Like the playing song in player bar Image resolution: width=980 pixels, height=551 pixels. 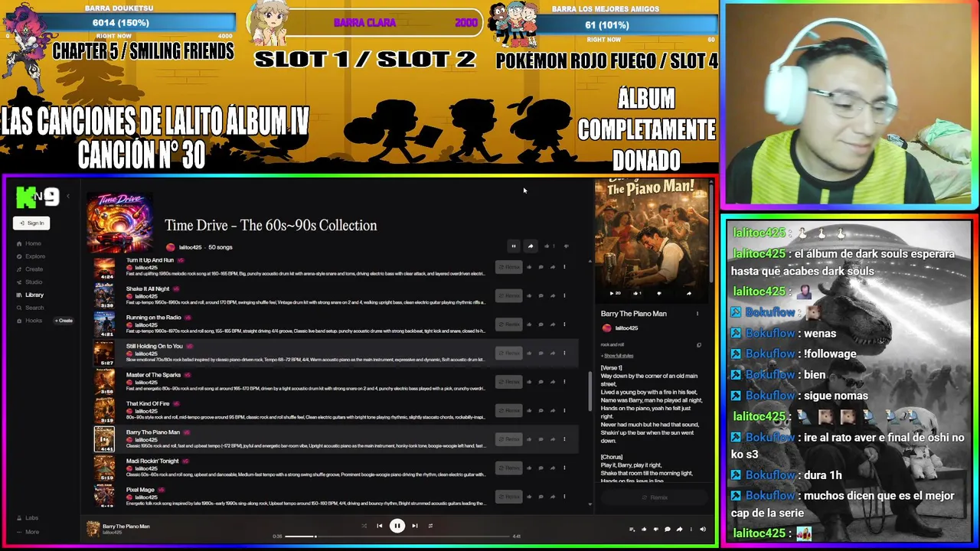[644, 529]
